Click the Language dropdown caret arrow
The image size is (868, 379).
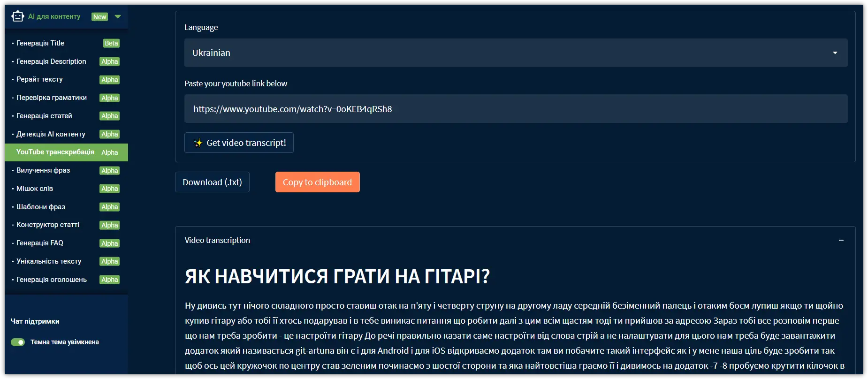[x=835, y=53]
